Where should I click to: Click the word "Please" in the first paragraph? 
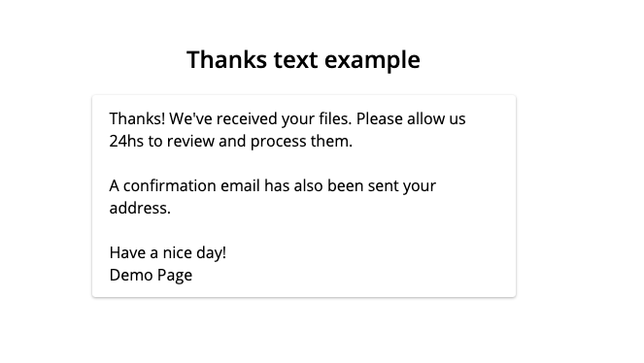point(380,118)
